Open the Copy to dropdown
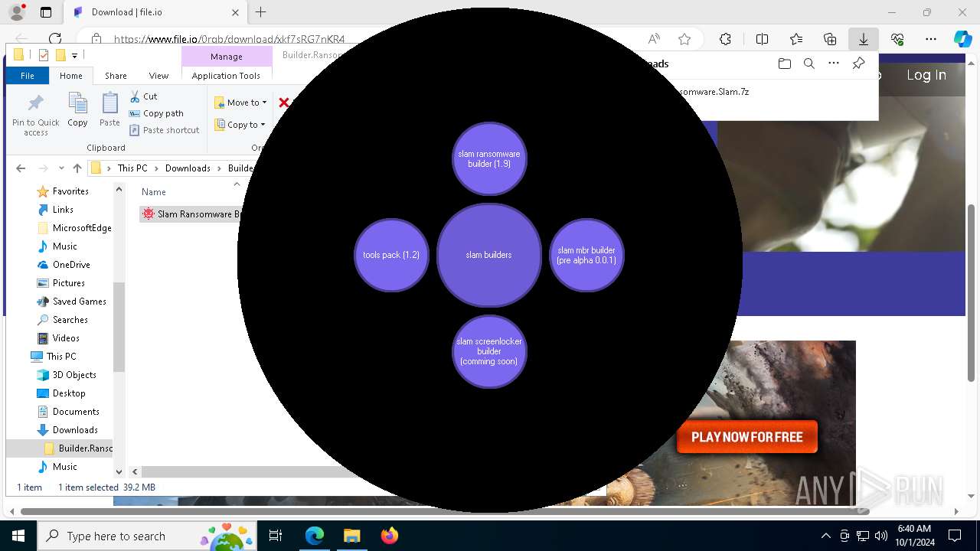Screen dimensions: 980x551 click(x=240, y=125)
